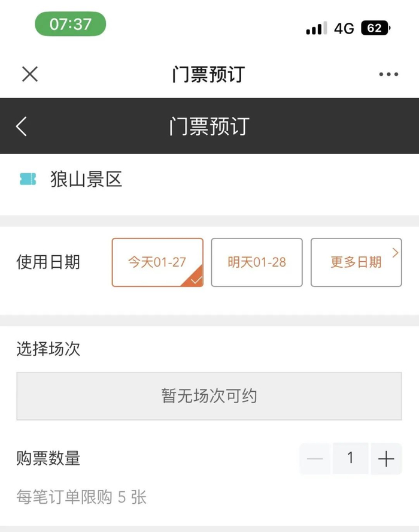The image size is (419, 532).
Task: Tap the 暂无场次可约 session box
Action: [209, 396]
